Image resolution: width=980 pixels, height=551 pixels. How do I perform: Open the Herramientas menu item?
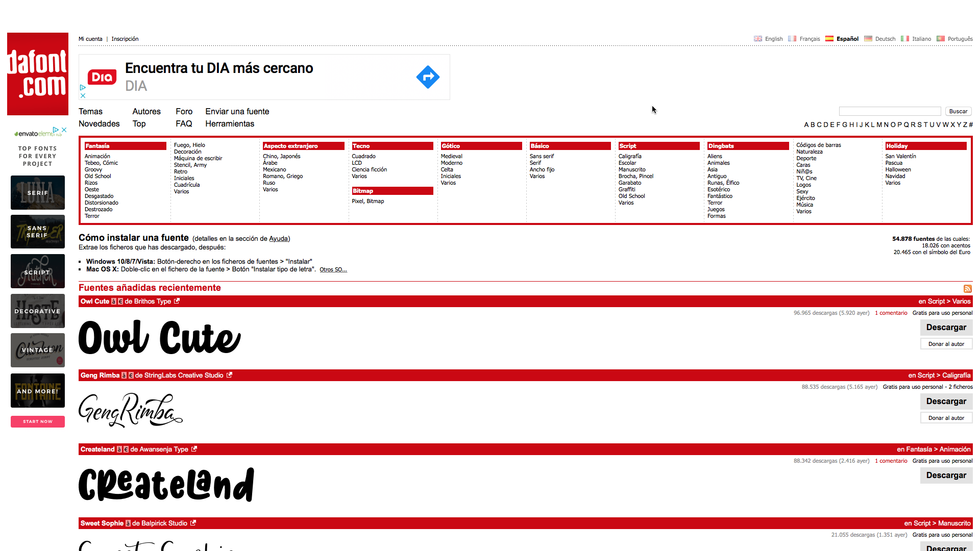[230, 123]
